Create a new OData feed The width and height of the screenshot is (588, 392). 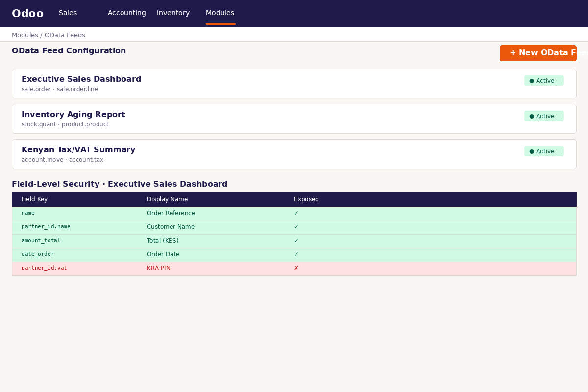pyautogui.click(x=538, y=53)
